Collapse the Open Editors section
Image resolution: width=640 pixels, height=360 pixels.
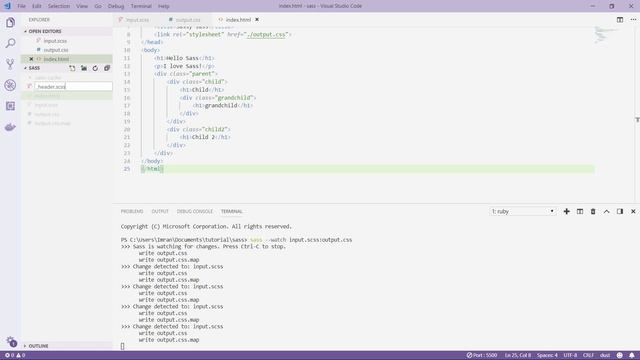point(45,31)
